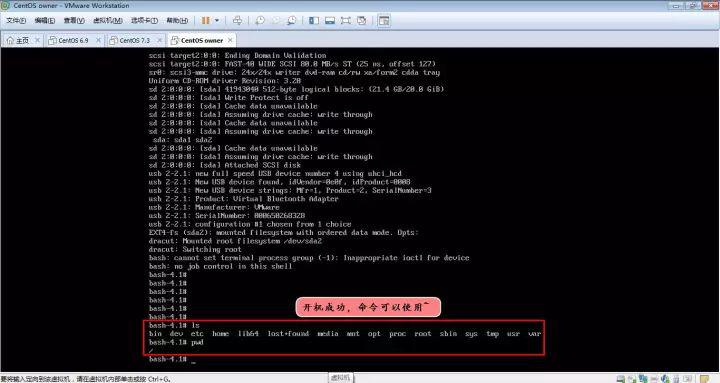Screen dimensions: 720x383
Task: Click the hard disk status icon
Action: click(621, 379)
